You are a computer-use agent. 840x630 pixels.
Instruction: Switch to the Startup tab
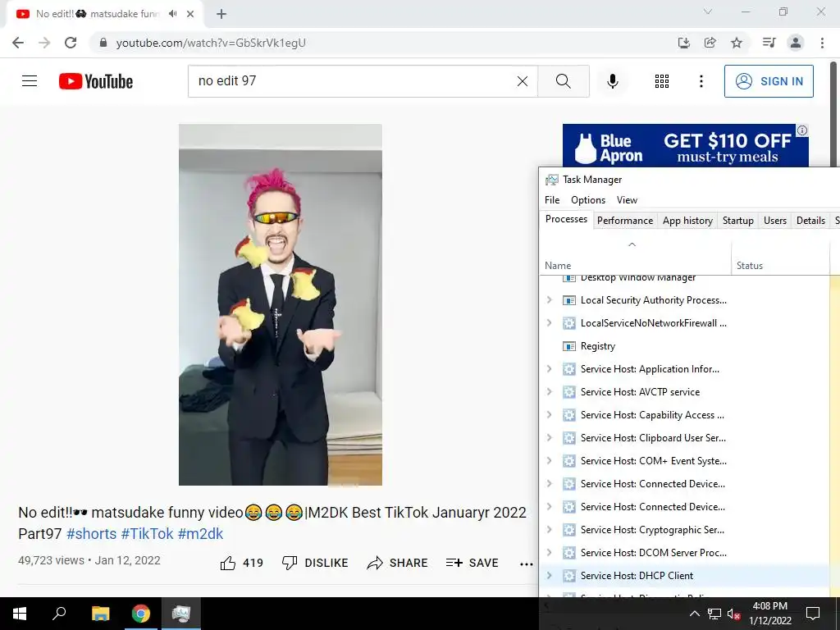[737, 220]
